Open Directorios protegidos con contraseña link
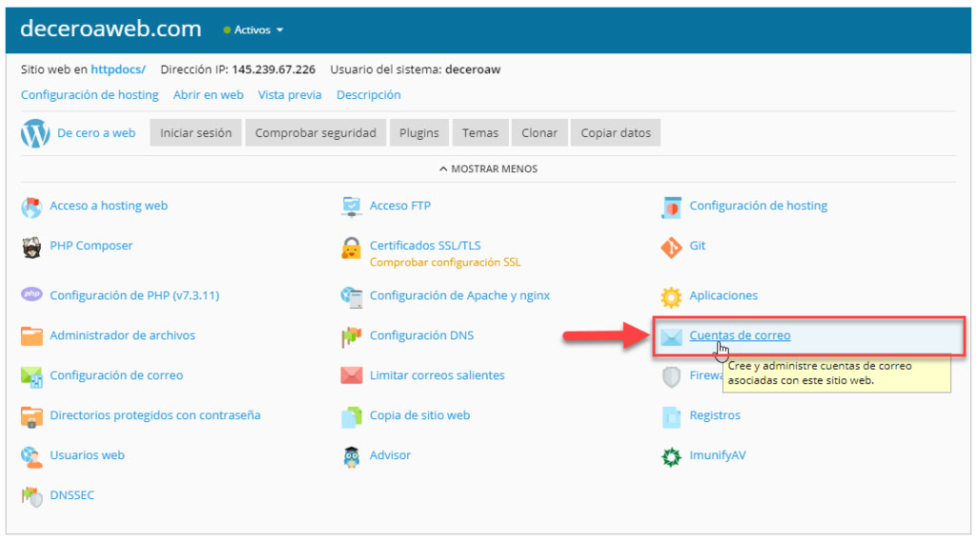This screenshot has width=976, height=560. [x=155, y=414]
